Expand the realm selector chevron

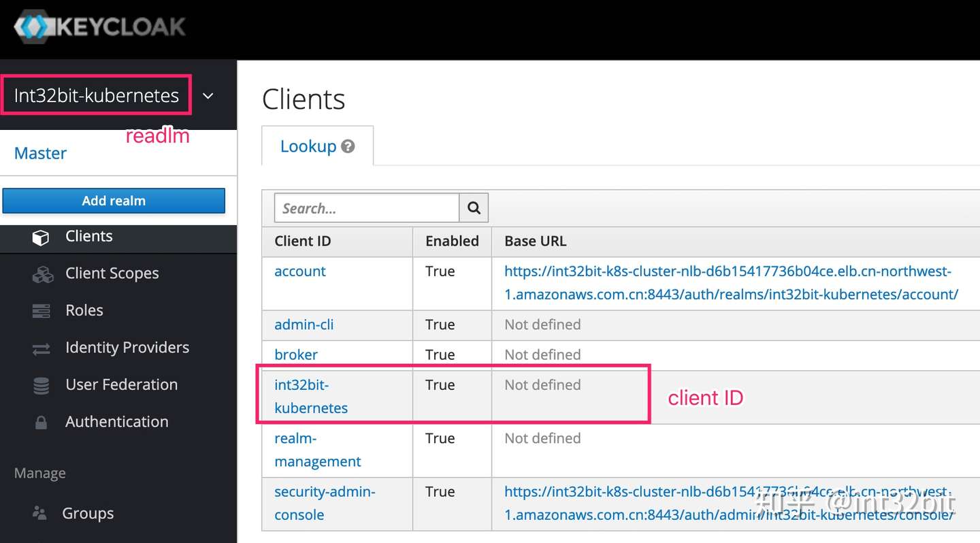[x=208, y=96]
